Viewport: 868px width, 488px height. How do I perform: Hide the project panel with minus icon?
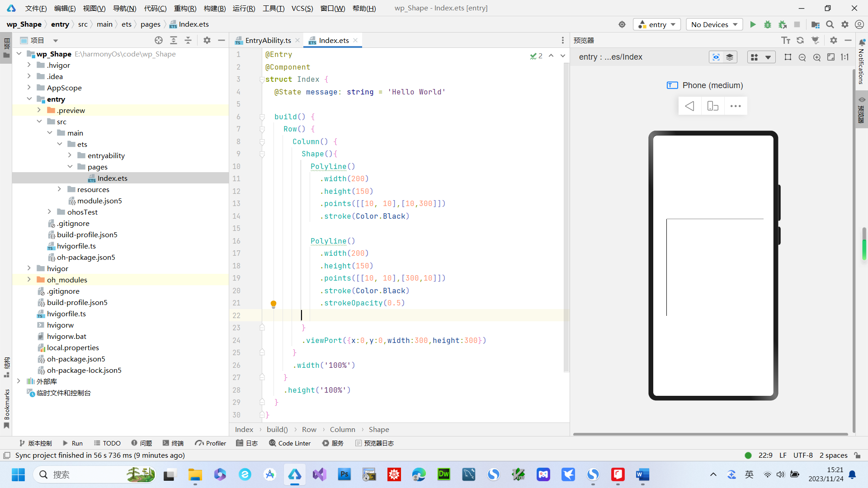pyautogui.click(x=222, y=40)
